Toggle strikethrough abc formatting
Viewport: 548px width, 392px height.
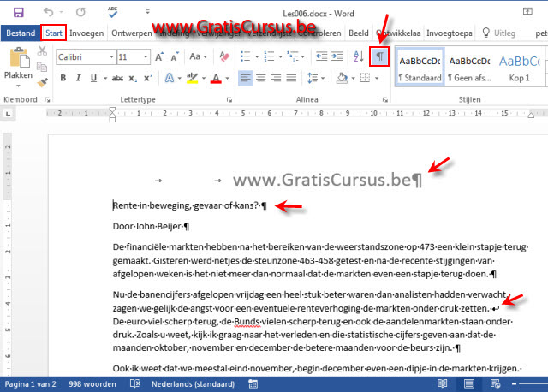point(118,78)
